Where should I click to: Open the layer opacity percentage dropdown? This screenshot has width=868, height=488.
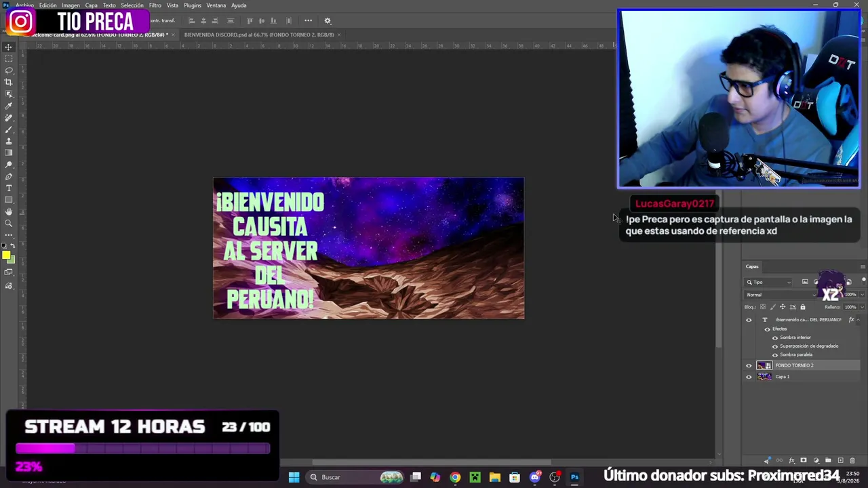click(x=862, y=295)
